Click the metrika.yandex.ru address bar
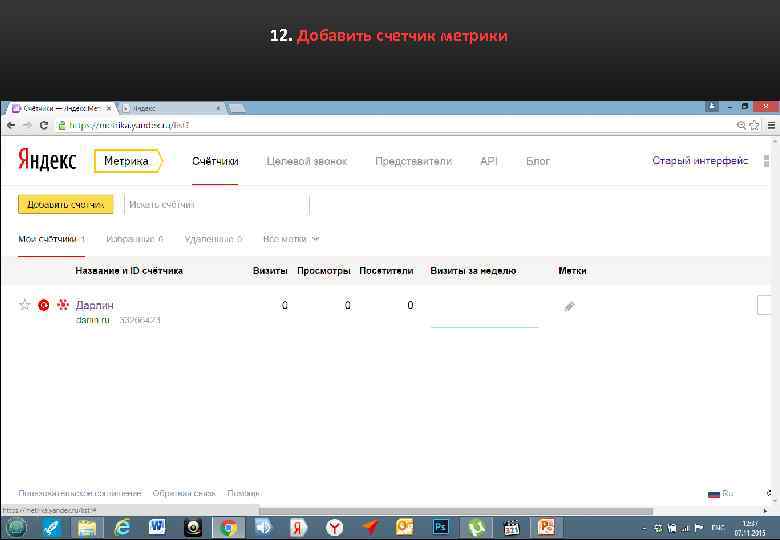780x540 pixels. pyautogui.click(x=393, y=125)
